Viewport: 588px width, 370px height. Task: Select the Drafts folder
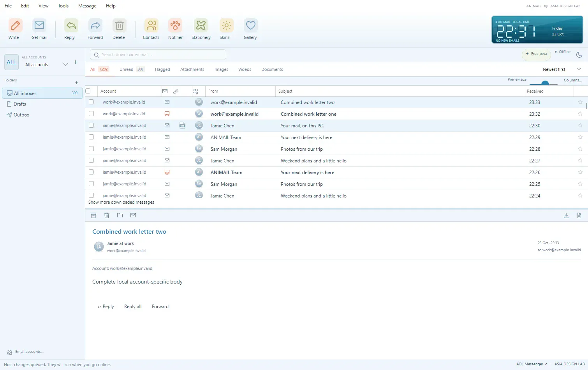tap(43, 104)
